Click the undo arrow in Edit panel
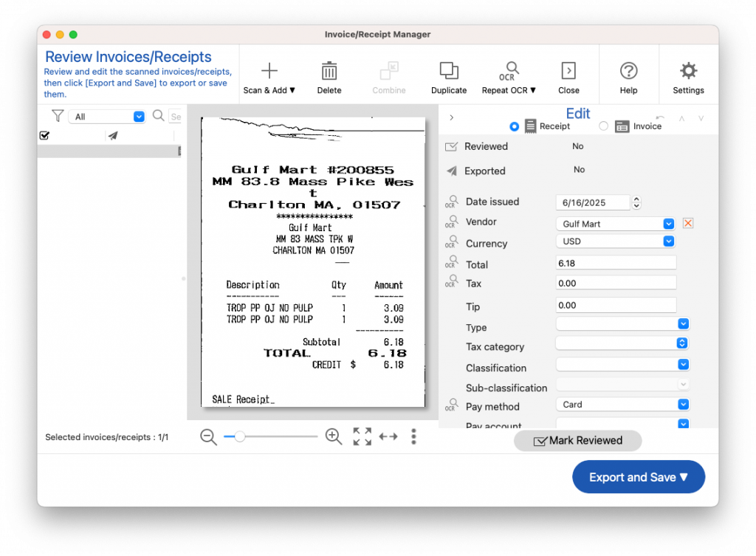Viewport: 756px width, 556px height. coord(660,117)
